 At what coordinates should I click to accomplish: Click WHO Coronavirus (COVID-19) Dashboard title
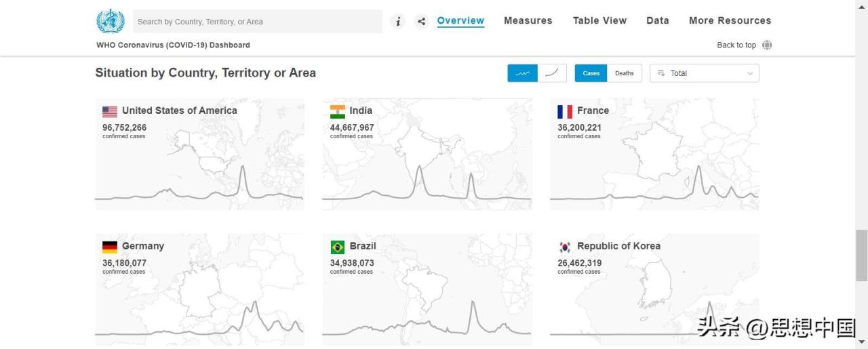pyautogui.click(x=173, y=45)
